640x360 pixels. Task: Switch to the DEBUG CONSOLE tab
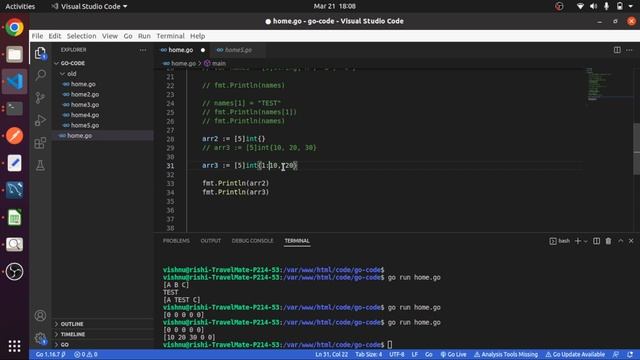(x=253, y=241)
